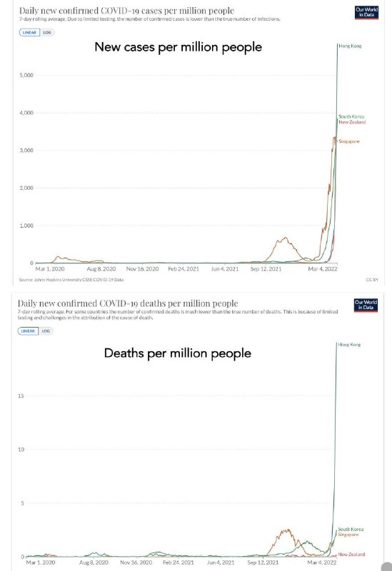
Task: Click Mar 4, 2022 date on cases axis
Action: (323, 269)
